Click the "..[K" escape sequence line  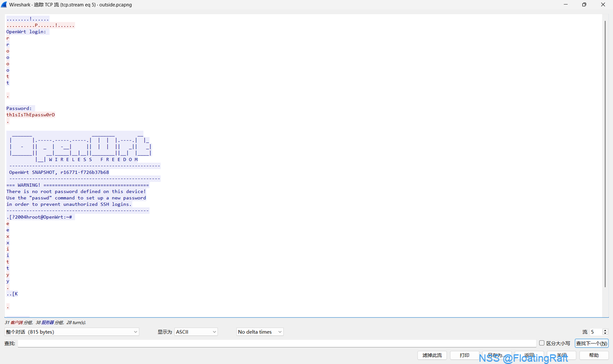(x=12, y=293)
